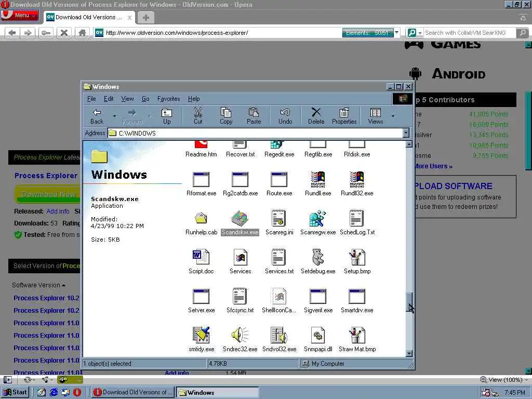Screen dimensions: 532x399
Task: Stop loading page in Opera
Action: click(64, 33)
